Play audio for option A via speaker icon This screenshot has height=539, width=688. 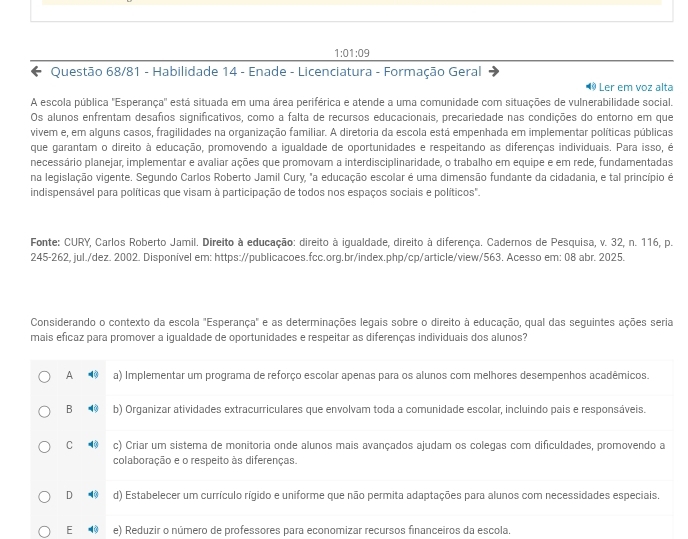[x=93, y=376]
